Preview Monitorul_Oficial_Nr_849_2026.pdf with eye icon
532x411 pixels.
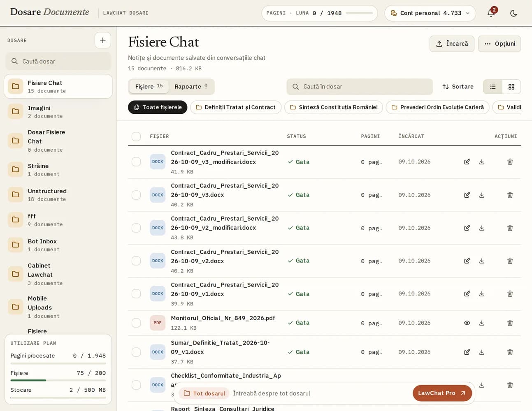(x=467, y=323)
